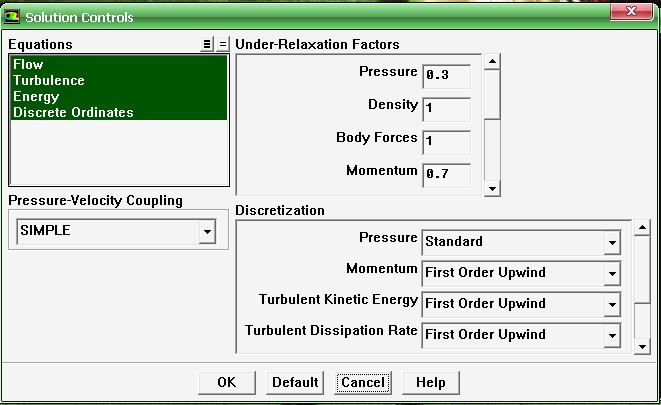
Task: Click the select-all icon beside Equations
Action: tap(207, 44)
